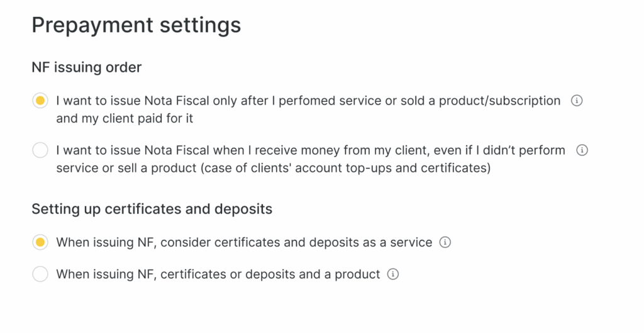
Task: Click the yellow dot of 'as a service' radio
Action: point(40,242)
